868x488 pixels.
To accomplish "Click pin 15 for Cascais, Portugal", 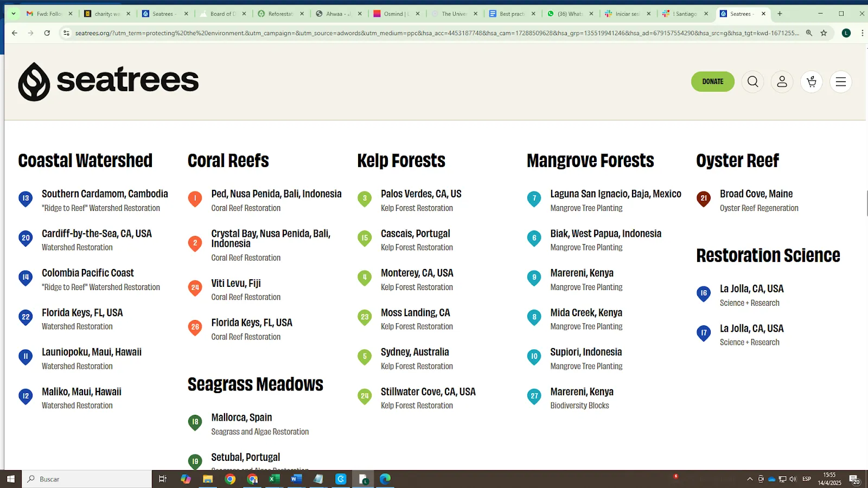I will pyautogui.click(x=365, y=239).
